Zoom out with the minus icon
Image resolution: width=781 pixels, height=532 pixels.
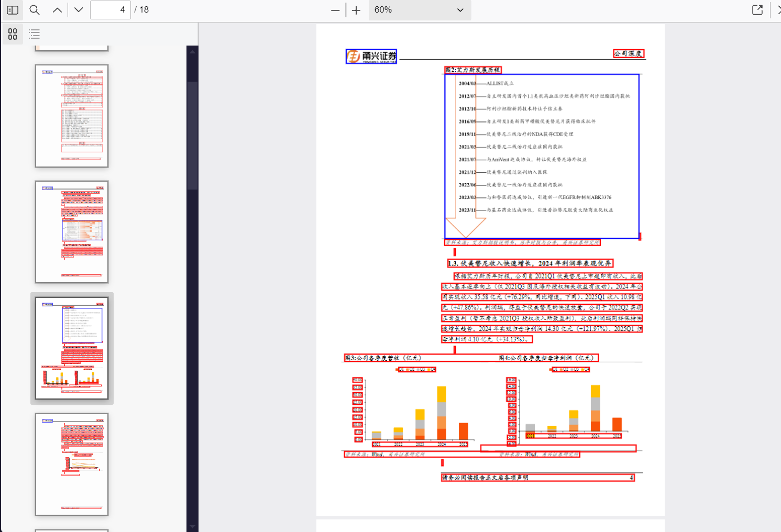click(x=335, y=10)
